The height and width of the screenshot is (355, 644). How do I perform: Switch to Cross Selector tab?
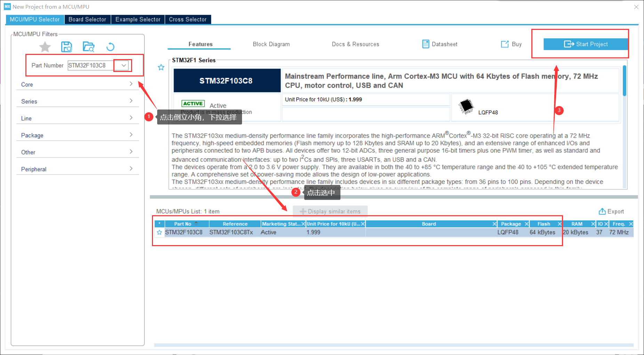point(188,19)
